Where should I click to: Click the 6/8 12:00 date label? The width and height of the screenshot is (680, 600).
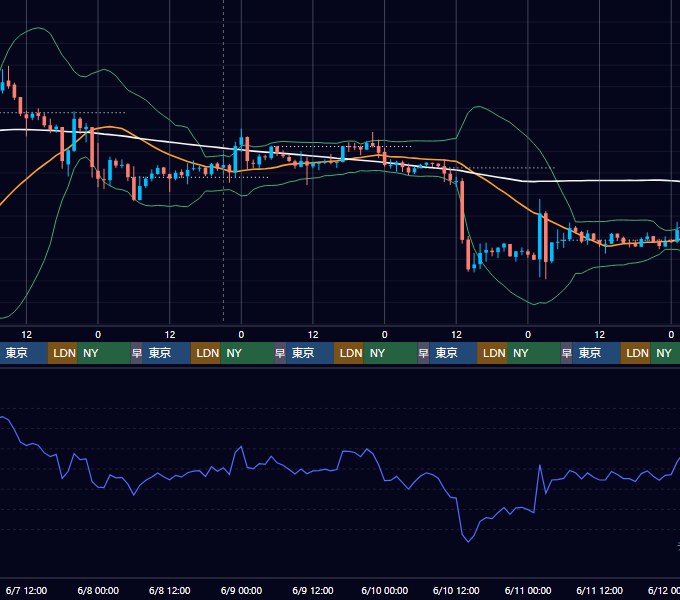(170, 590)
